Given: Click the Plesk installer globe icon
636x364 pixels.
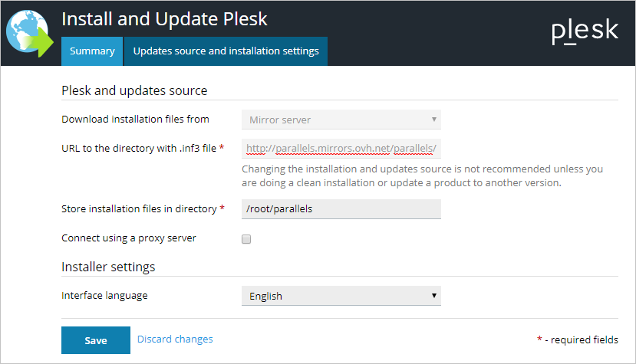Looking at the screenshot, I should point(26,32).
